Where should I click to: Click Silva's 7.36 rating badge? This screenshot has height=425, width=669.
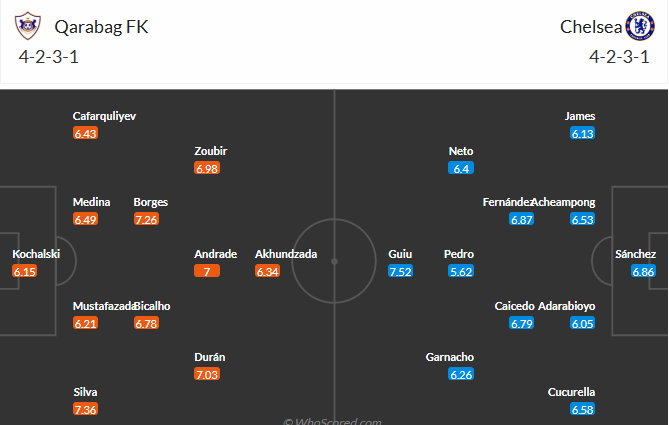(x=85, y=410)
